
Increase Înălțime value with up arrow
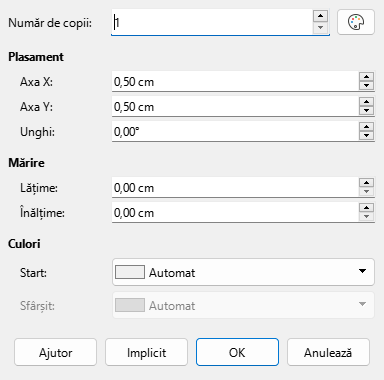[367, 208]
